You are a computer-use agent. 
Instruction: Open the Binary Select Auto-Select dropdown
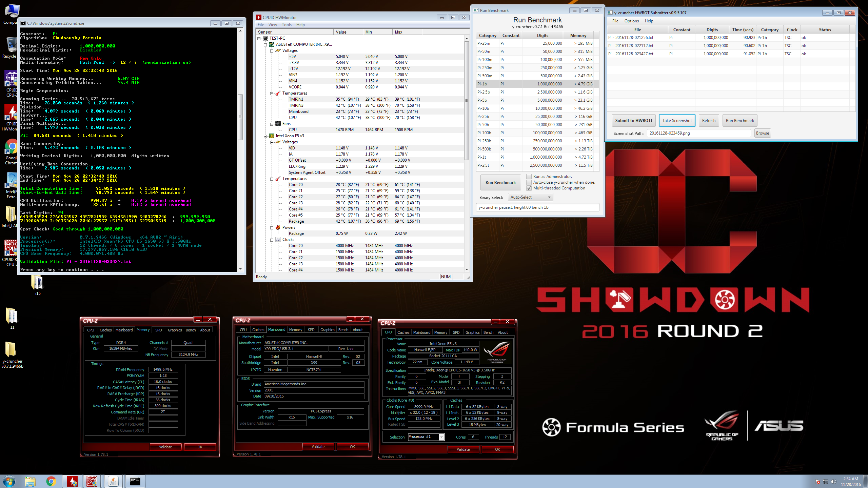(530, 197)
